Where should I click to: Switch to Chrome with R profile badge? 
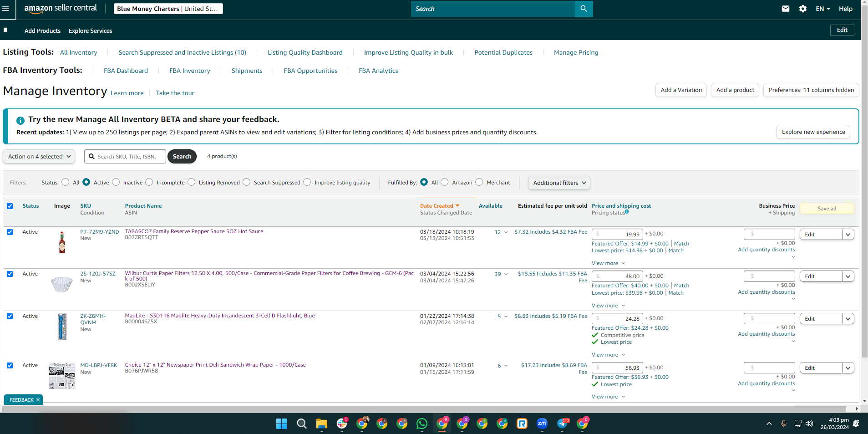coord(442,424)
